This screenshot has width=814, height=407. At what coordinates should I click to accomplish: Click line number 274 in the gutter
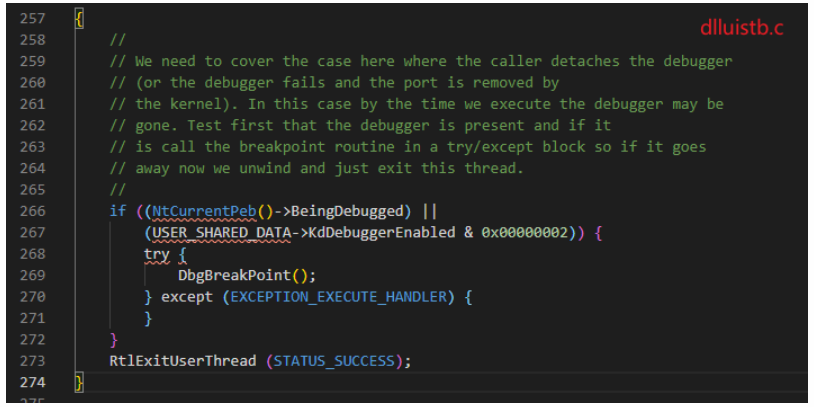32,382
